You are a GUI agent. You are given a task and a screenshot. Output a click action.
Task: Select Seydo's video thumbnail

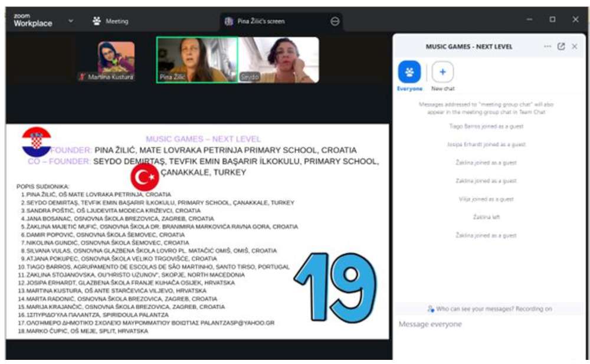(278, 60)
